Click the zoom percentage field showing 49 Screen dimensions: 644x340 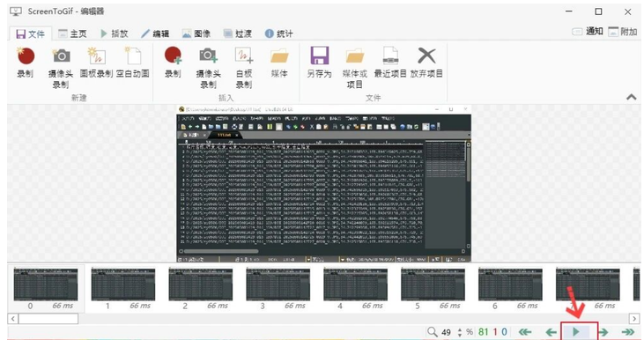[446, 332]
